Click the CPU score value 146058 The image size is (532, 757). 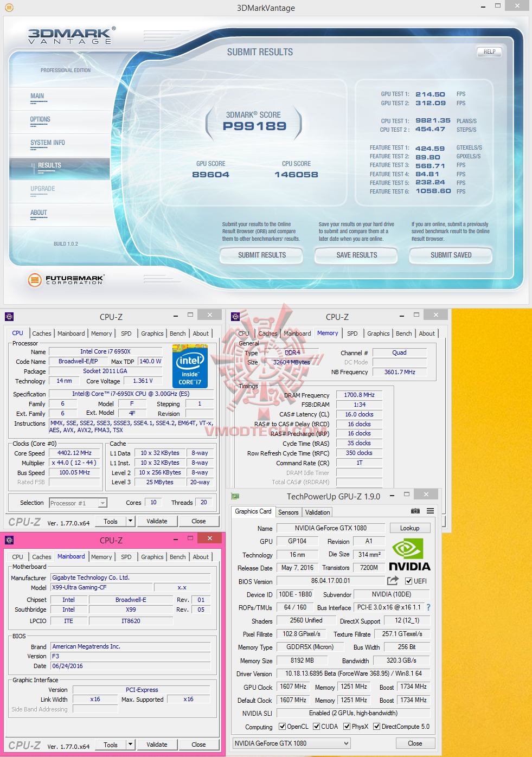[x=296, y=175]
